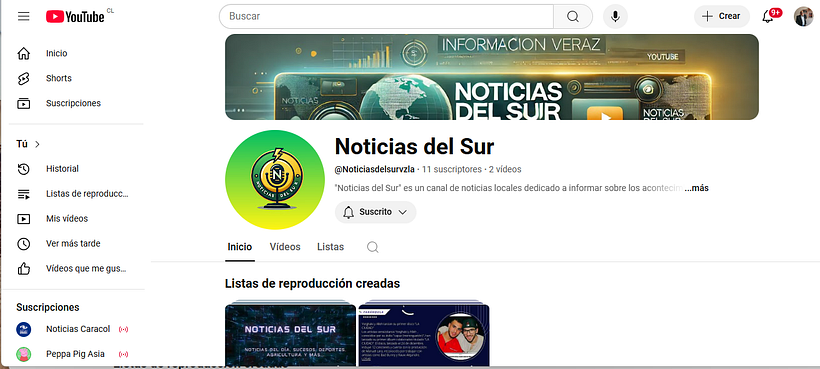The width and height of the screenshot is (820, 369).
Task: Click the thumbs-up liked videos icon
Action: [24, 269]
